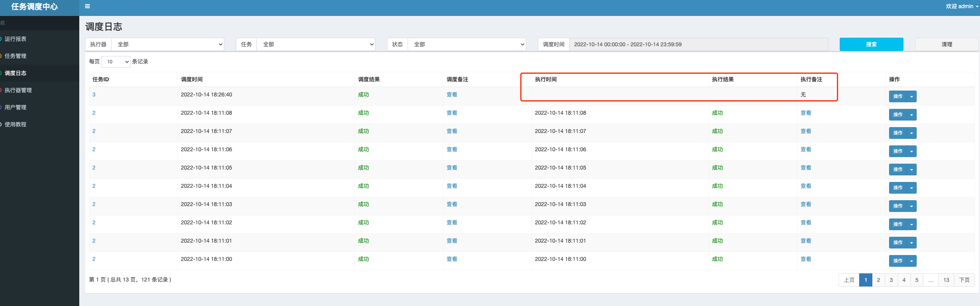Expand the 状态 dropdown filter
980x306 pixels.
tap(467, 44)
